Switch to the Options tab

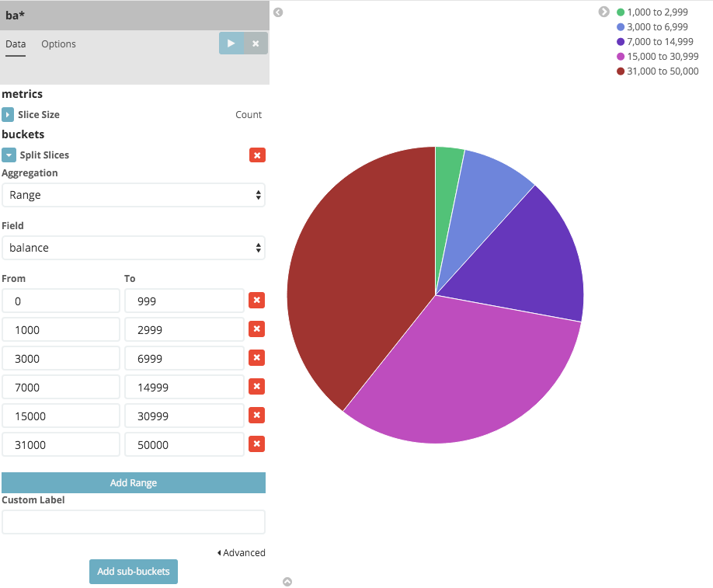click(x=58, y=44)
